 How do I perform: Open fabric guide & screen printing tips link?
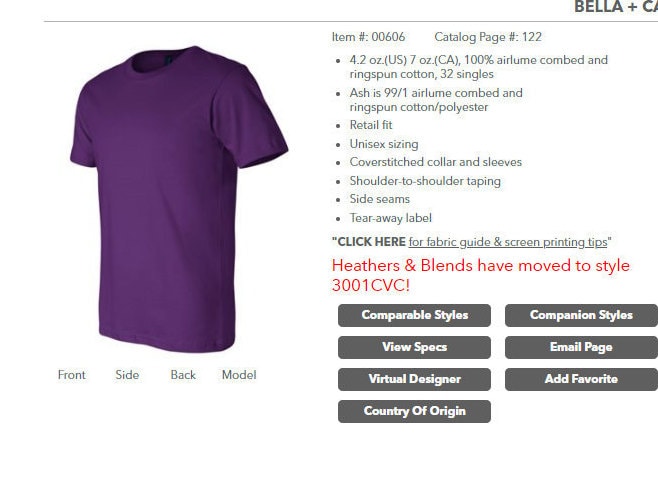pos(508,242)
